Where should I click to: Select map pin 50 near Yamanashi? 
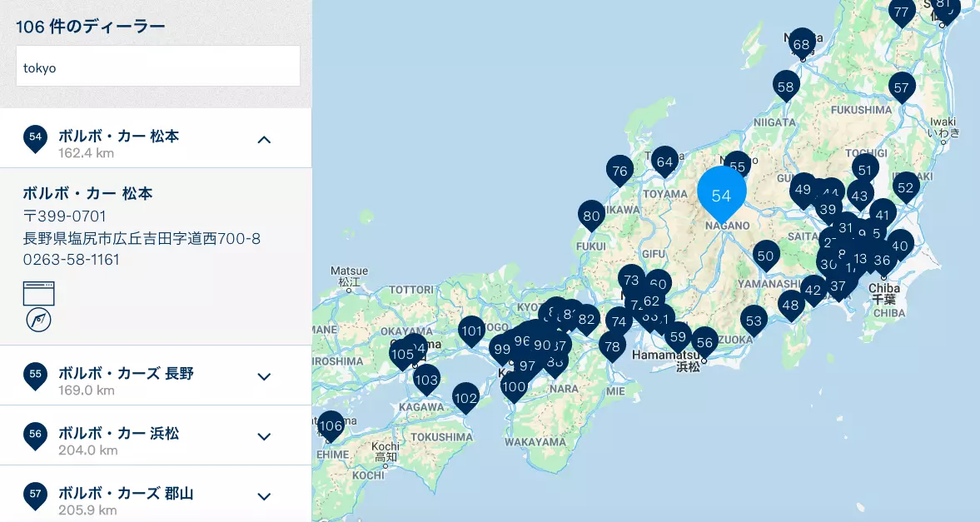point(766,256)
